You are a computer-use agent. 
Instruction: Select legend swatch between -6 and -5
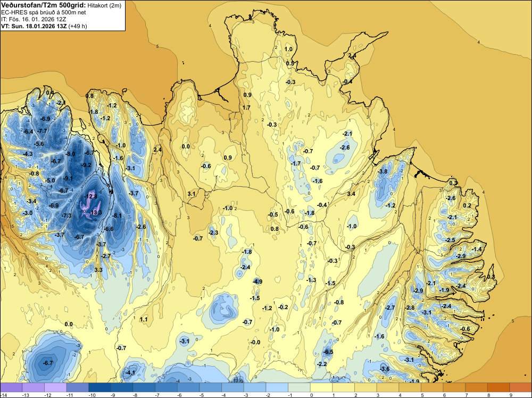coord(189,387)
